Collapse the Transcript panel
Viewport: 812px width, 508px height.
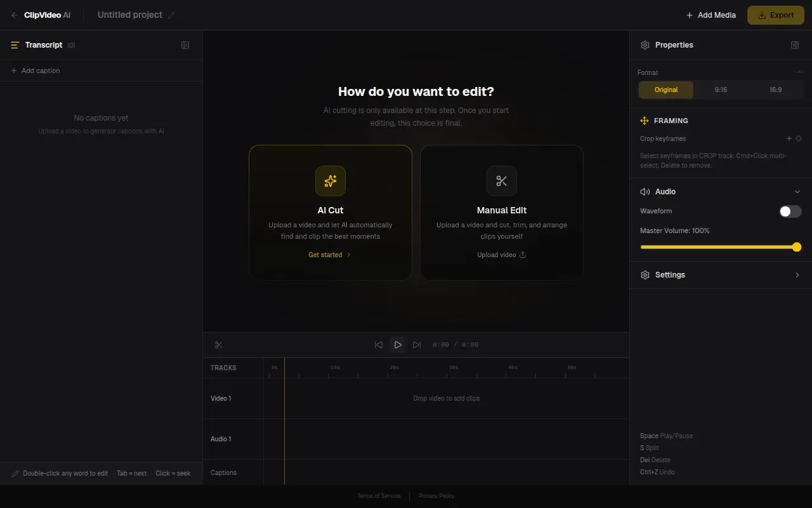(185, 45)
